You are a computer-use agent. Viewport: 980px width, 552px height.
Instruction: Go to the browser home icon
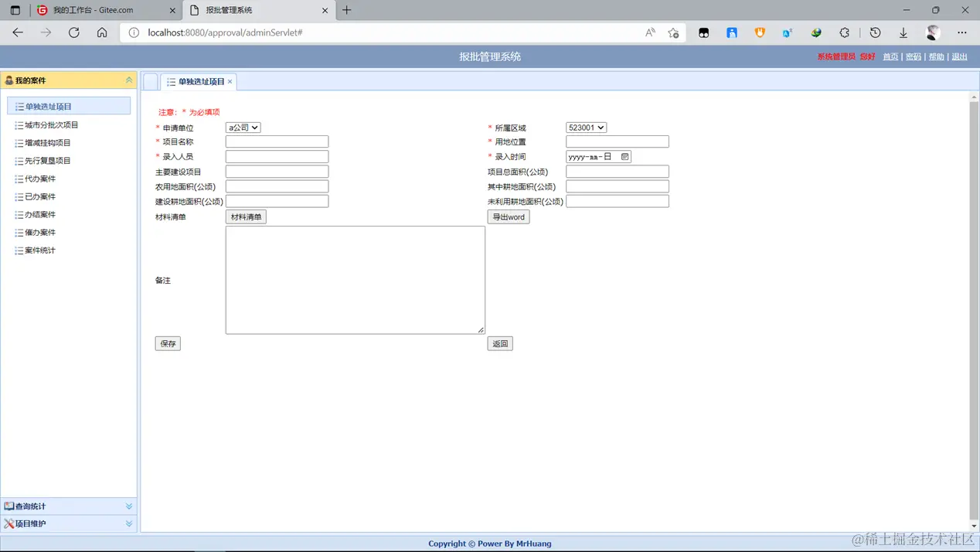102,32
